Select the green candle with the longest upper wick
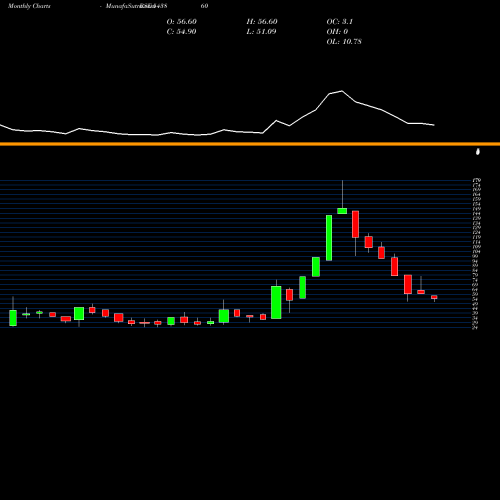This screenshot has width=500, height=500. pyautogui.click(x=342, y=211)
